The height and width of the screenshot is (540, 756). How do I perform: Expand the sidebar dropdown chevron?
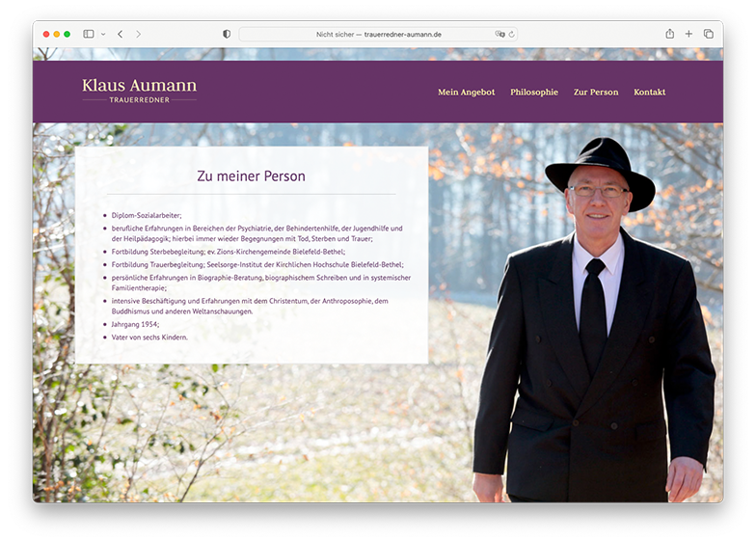103,35
